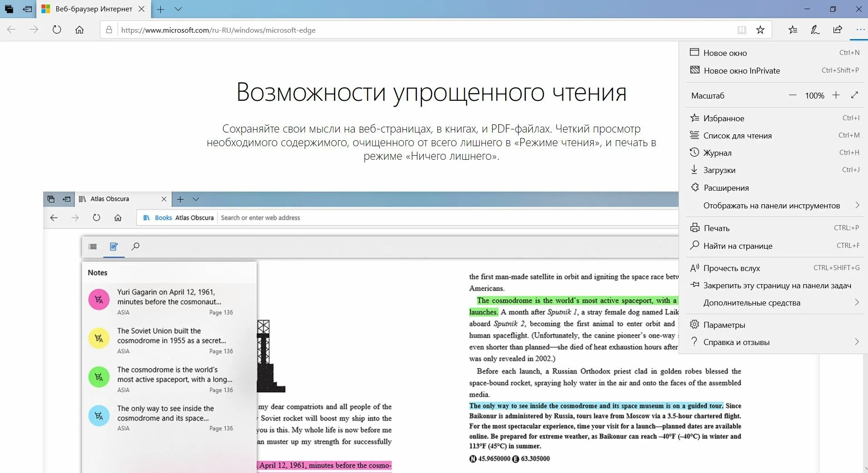868x473 pixels.
Task: Close the Atlas Obscura tab in the pictured browser
Action: click(x=164, y=199)
